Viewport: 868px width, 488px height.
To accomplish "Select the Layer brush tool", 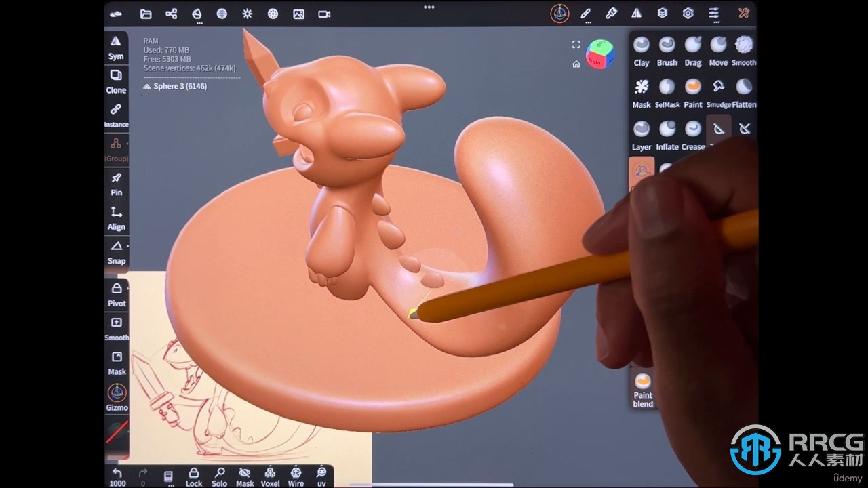I will point(642,136).
